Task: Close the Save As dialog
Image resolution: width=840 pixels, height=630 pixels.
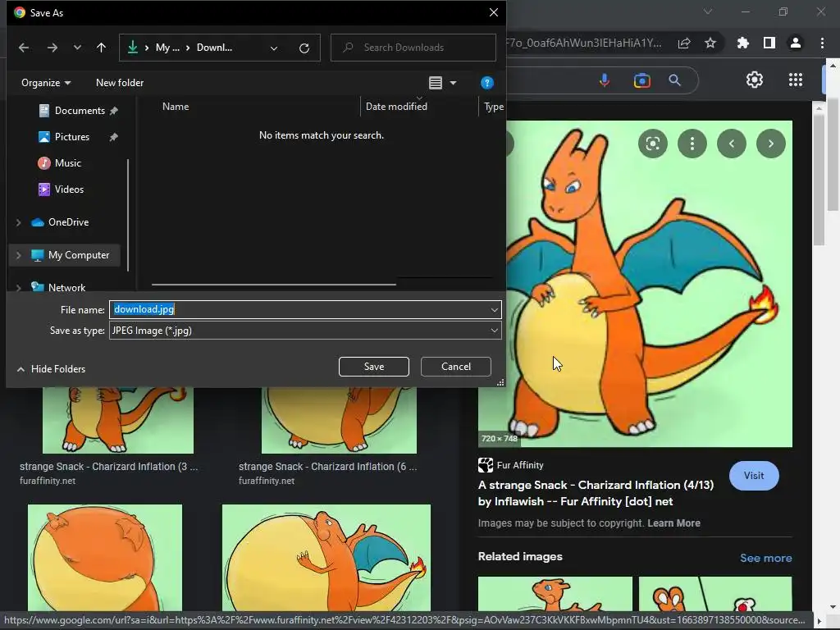Action: pyautogui.click(x=493, y=12)
